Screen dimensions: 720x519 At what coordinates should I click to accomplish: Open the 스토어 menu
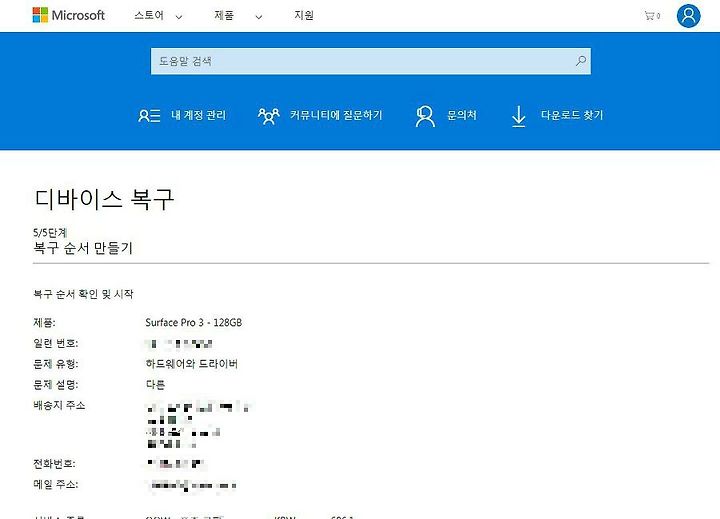[149, 16]
